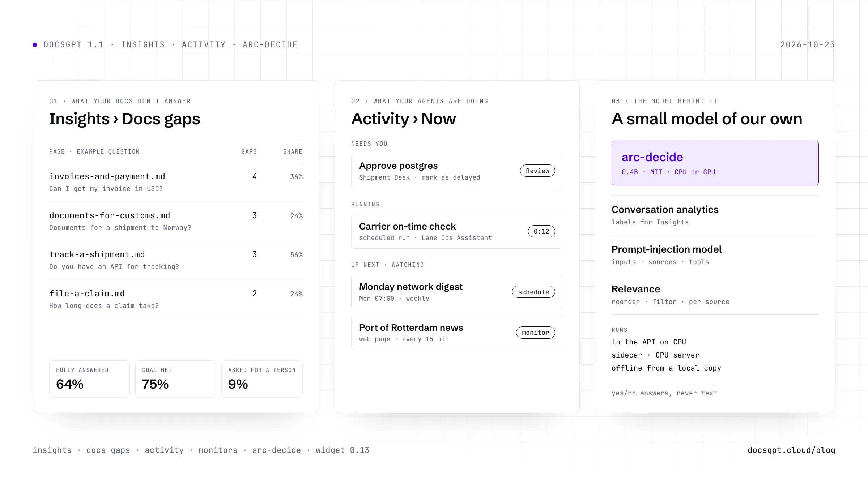Select the track-a-shipment.md row title
Image resolution: width=868 pixels, height=488 pixels.
coord(97,254)
